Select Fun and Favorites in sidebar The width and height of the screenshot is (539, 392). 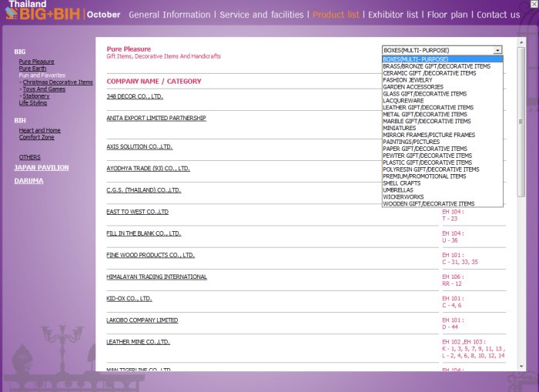(x=42, y=75)
